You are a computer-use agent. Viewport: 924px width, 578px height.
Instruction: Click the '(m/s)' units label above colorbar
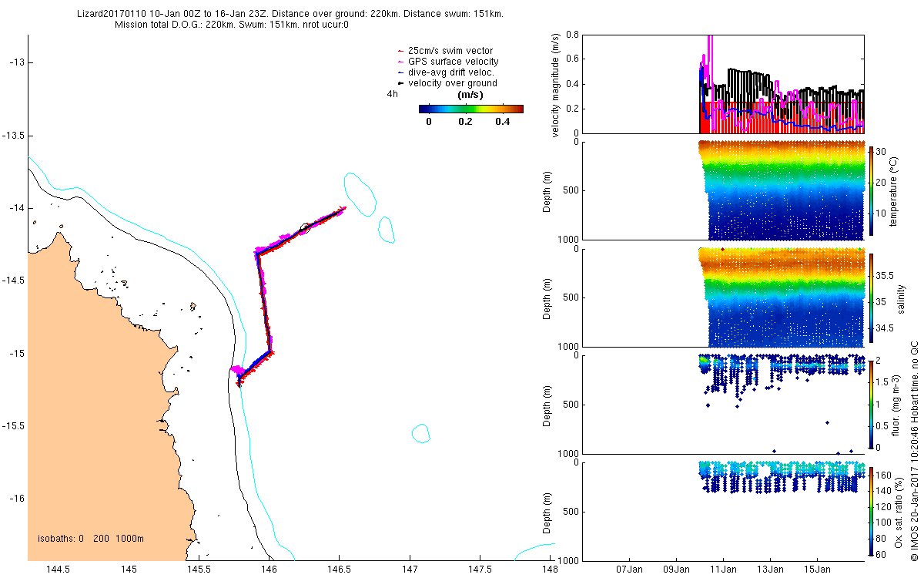[x=470, y=95]
